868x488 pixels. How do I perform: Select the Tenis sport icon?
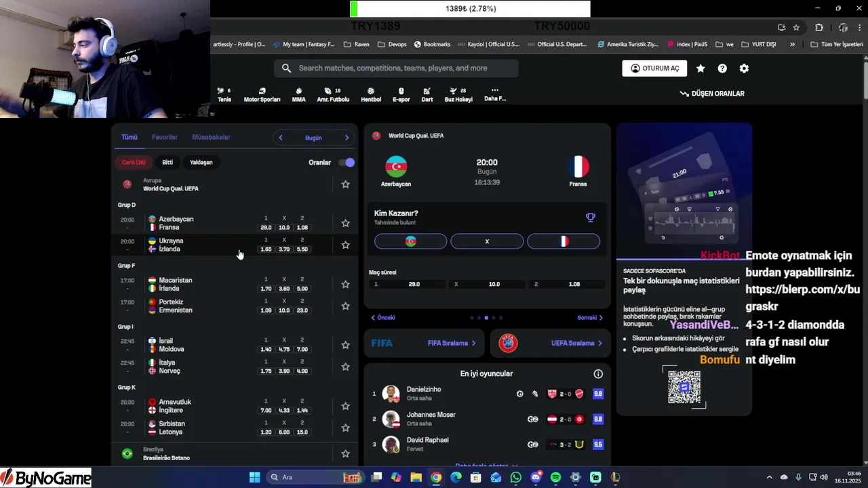click(224, 95)
